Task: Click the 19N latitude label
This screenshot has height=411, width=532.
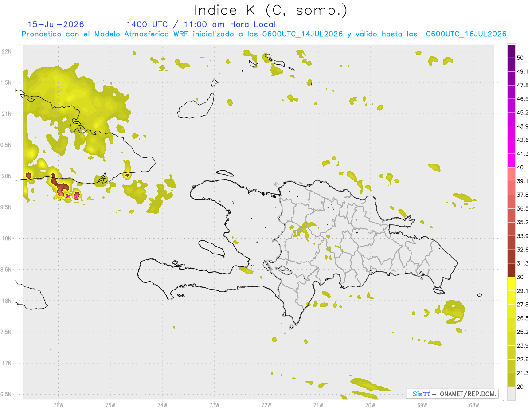Action: pos(8,239)
